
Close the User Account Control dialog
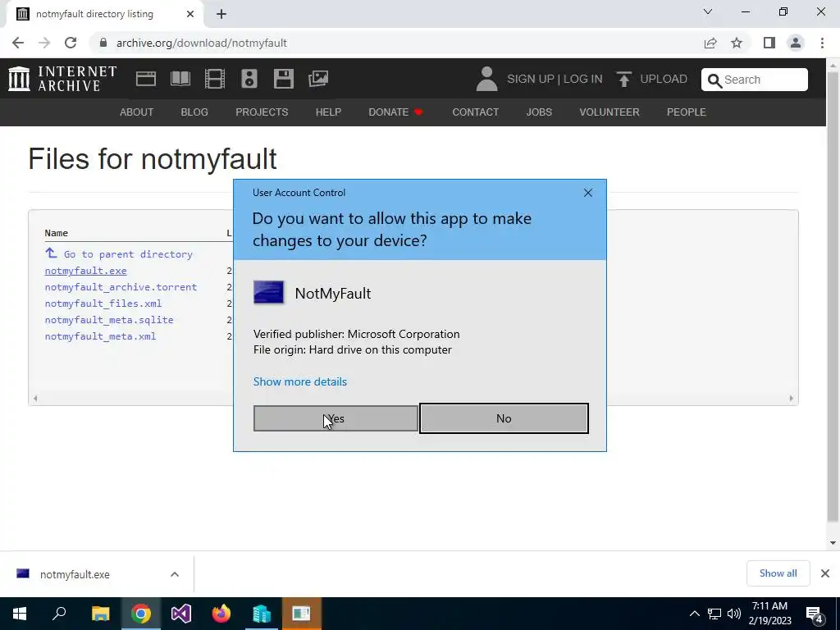point(587,193)
